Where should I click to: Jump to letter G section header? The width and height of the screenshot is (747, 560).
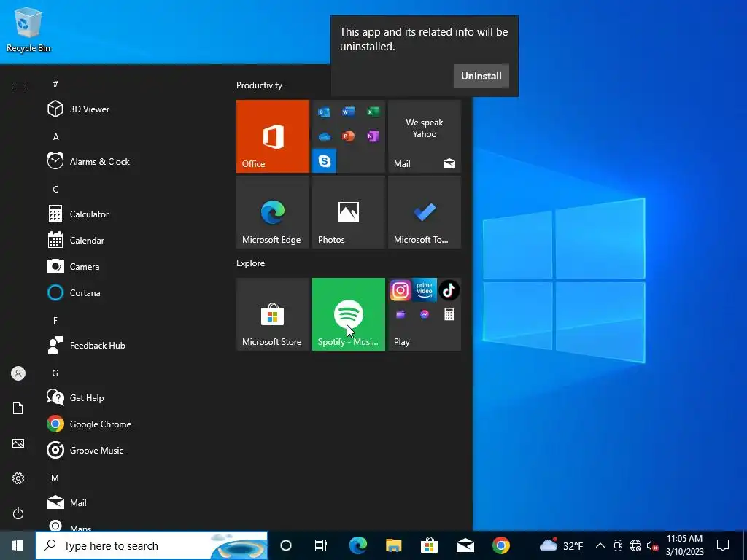[x=55, y=373]
